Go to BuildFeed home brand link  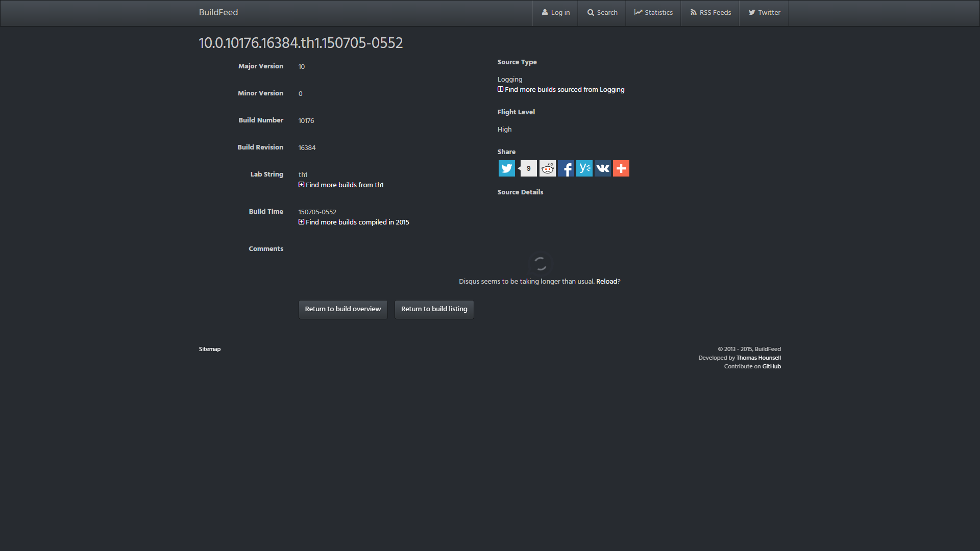point(218,13)
